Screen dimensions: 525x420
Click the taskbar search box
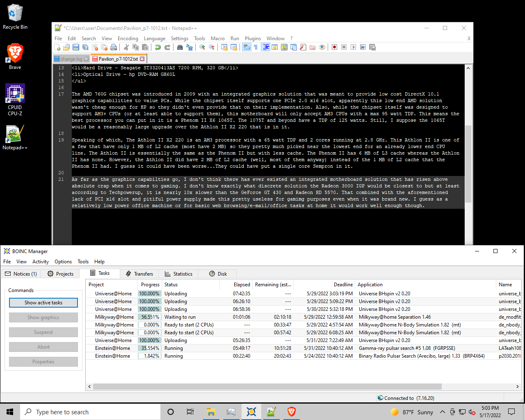pyautogui.click(x=90, y=412)
